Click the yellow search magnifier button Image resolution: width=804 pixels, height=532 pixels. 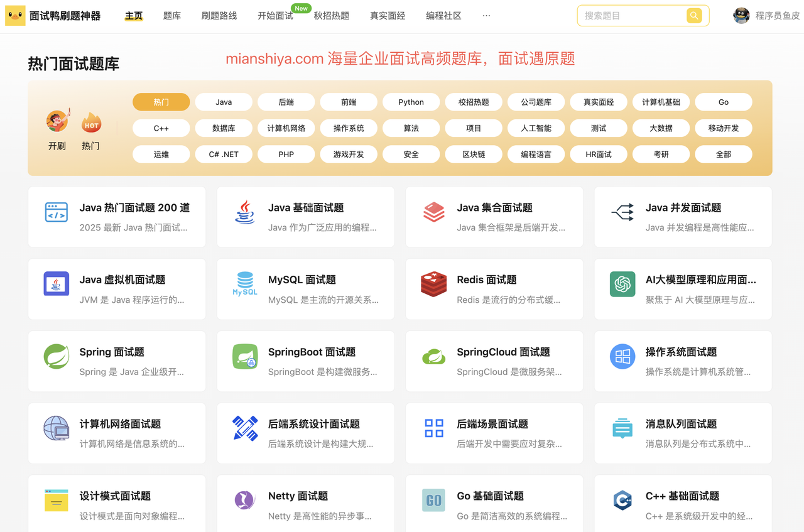693,16
